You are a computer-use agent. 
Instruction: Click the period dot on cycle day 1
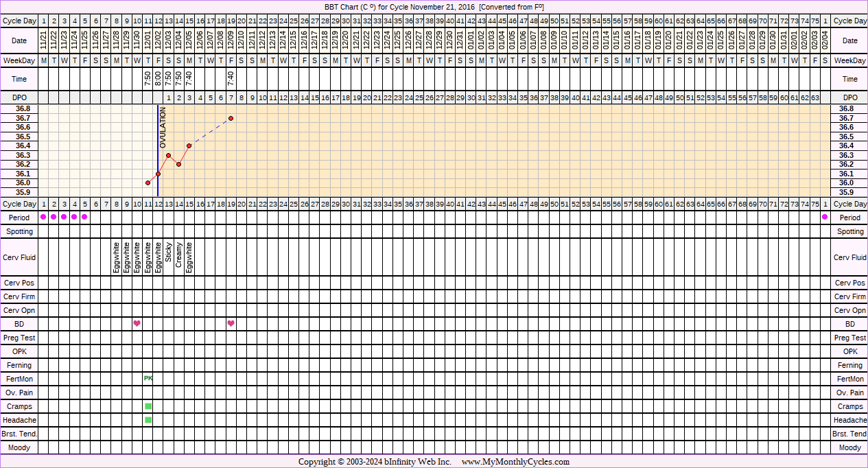[x=43, y=218]
